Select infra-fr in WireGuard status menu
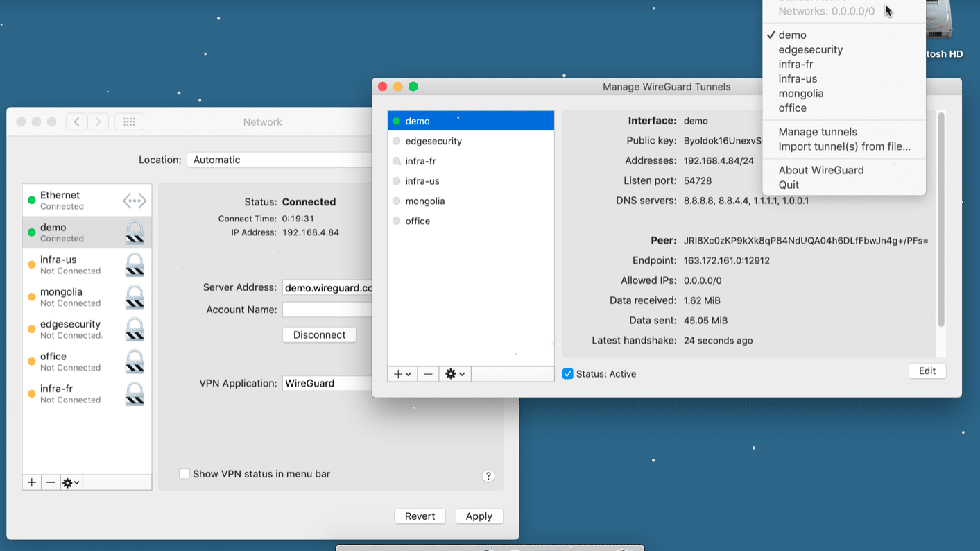Image resolution: width=980 pixels, height=551 pixels. [844, 64]
